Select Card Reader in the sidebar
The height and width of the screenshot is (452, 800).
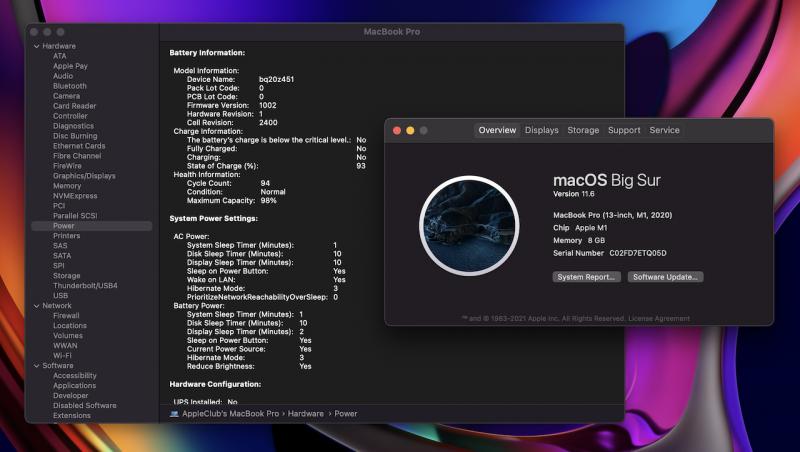(74, 106)
